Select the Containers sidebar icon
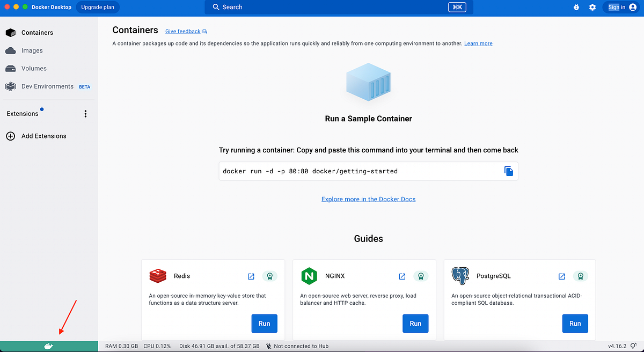 [x=11, y=32]
